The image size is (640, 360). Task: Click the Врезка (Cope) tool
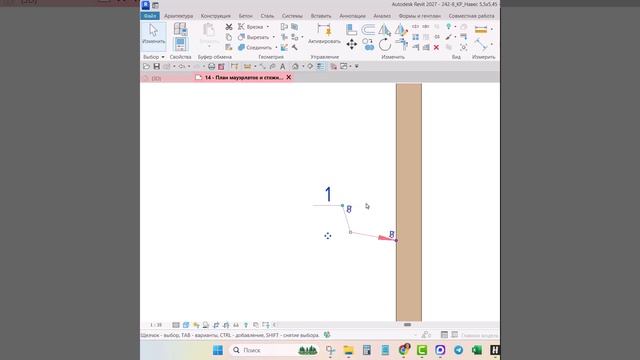(x=251, y=27)
